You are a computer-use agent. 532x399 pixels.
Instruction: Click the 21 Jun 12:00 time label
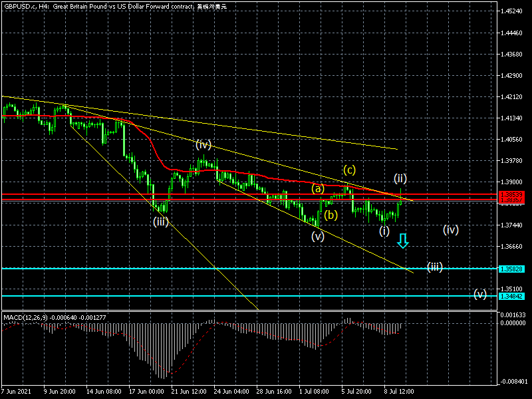[x=189, y=391]
